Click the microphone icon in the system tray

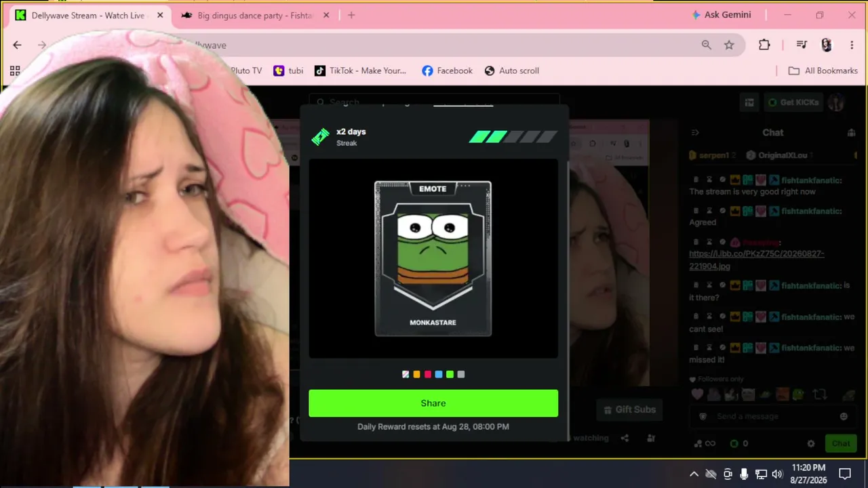click(744, 474)
